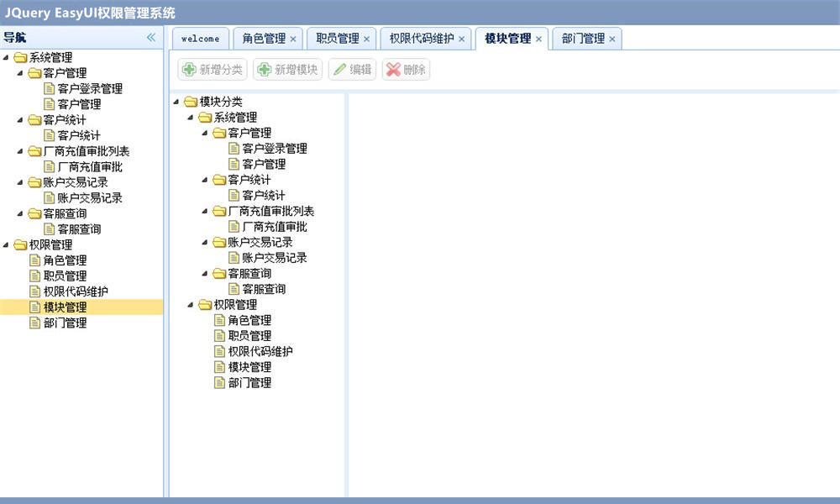Image resolution: width=840 pixels, height=504 pixels.
Task: Collapse 权限管理 node in module tree
Action: click(x=191, y=305)
